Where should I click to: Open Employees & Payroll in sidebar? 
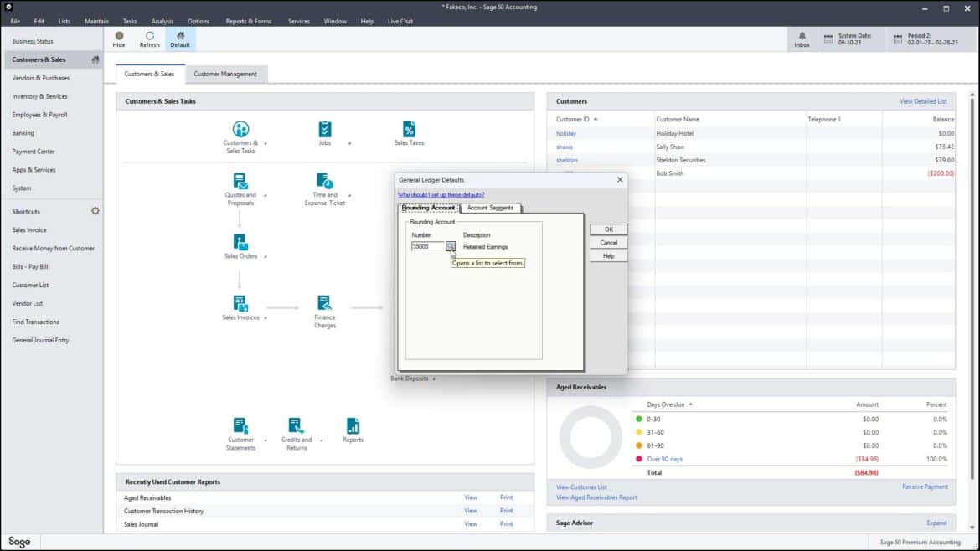[x=39, y=115]
